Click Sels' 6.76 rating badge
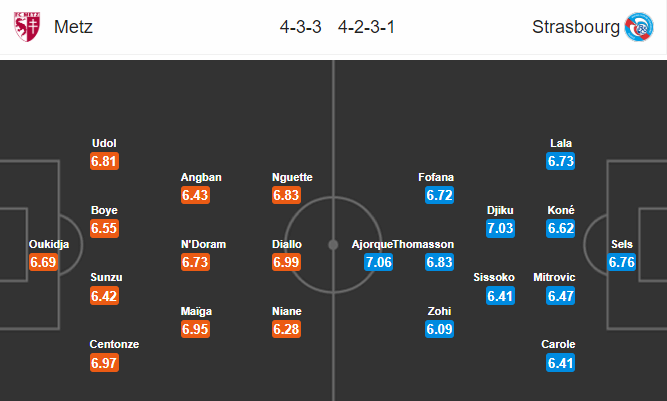Image resolution: width=667 pixels, height=401 pixels. [x=621, y=262]
